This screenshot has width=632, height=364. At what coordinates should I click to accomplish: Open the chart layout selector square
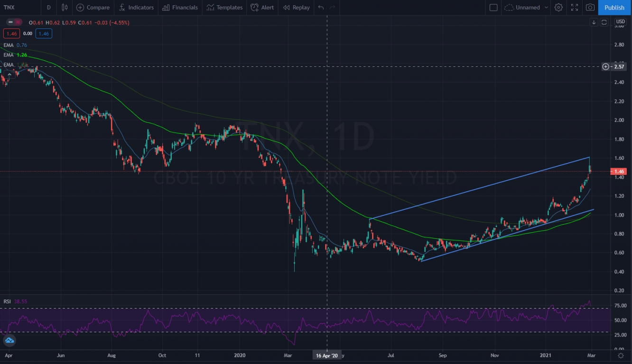point(493,8)
